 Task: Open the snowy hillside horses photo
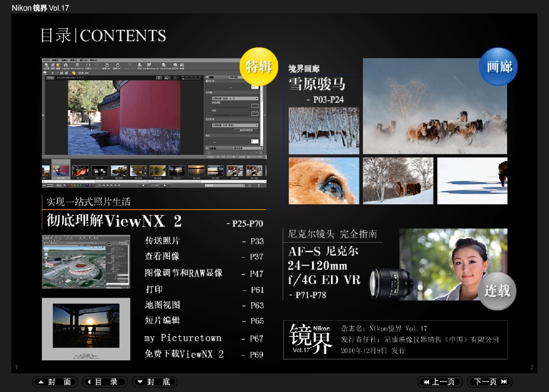[398, 181]
